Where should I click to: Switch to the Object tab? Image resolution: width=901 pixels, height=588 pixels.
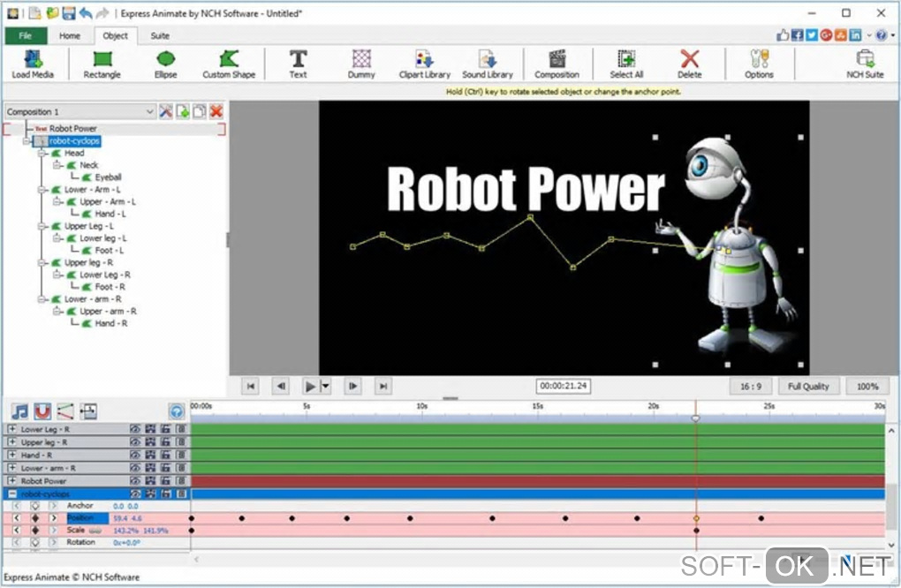point(115,35)
